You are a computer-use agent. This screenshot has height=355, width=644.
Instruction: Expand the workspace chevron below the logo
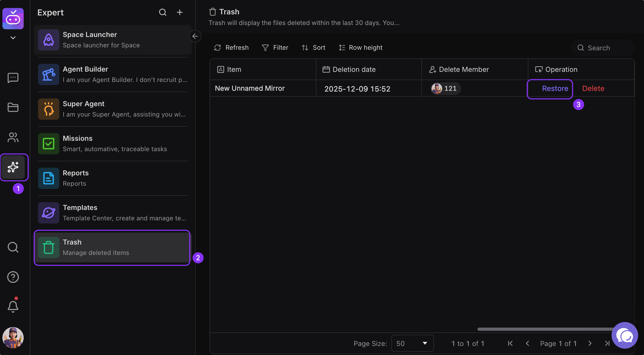coord(13,38)
